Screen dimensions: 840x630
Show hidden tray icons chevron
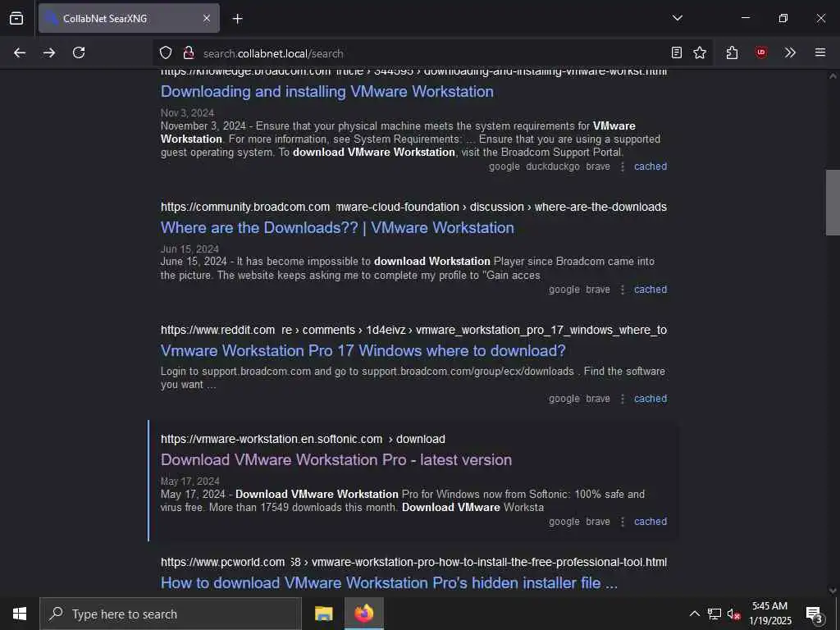pyautogui.click(x=694, y=614)
